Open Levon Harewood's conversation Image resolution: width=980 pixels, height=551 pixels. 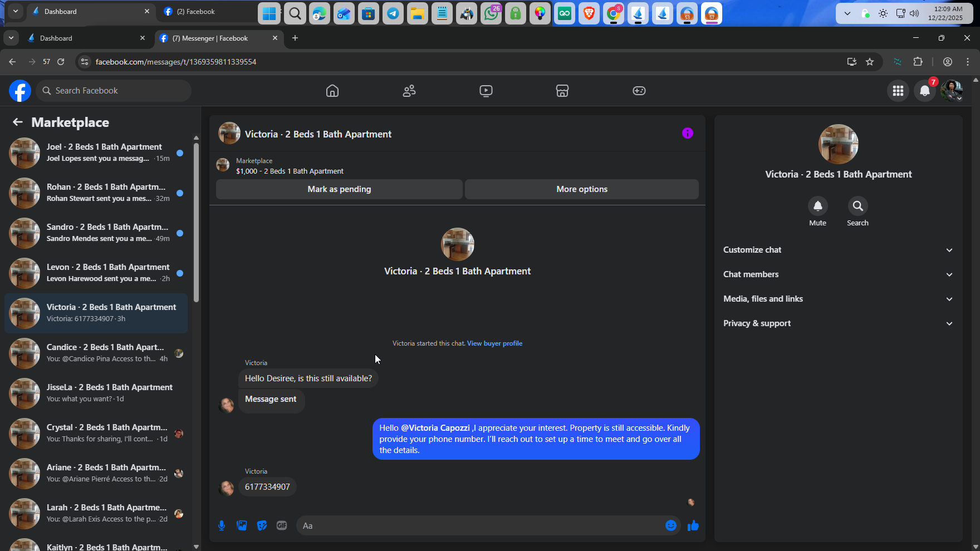point(96,273)
